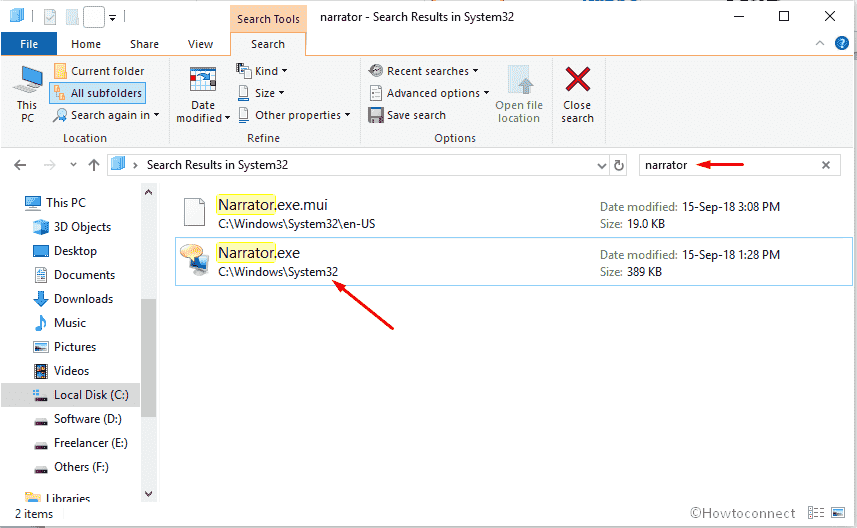Open Documents in navigation pane
The image size is (857, 528).
pyautogui.click(x=74, y=275)
